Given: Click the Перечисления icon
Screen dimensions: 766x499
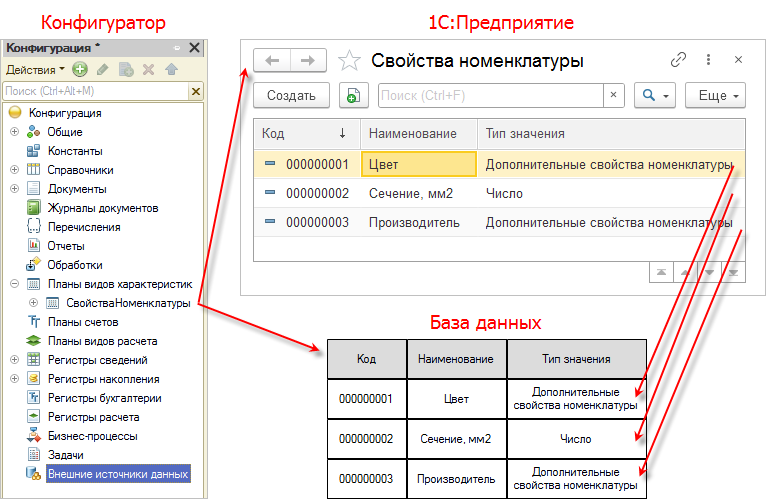Looking at the screenshot, I should 33,226.
